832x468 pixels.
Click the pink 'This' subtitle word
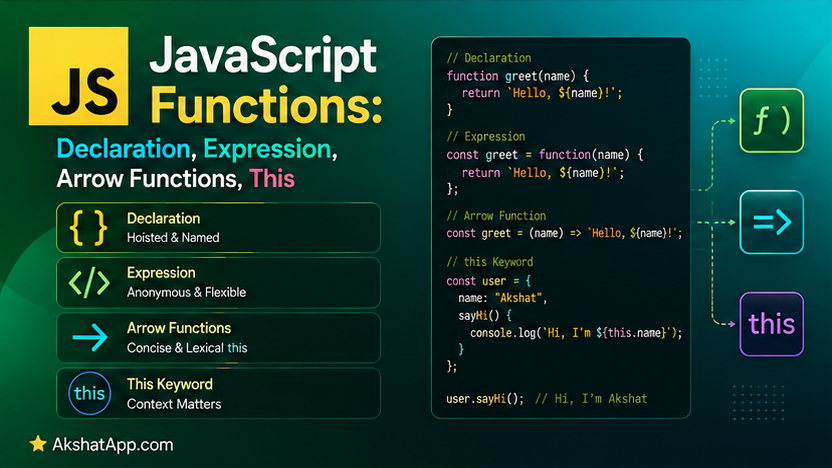pyautogui.click(x=272, y=179)
